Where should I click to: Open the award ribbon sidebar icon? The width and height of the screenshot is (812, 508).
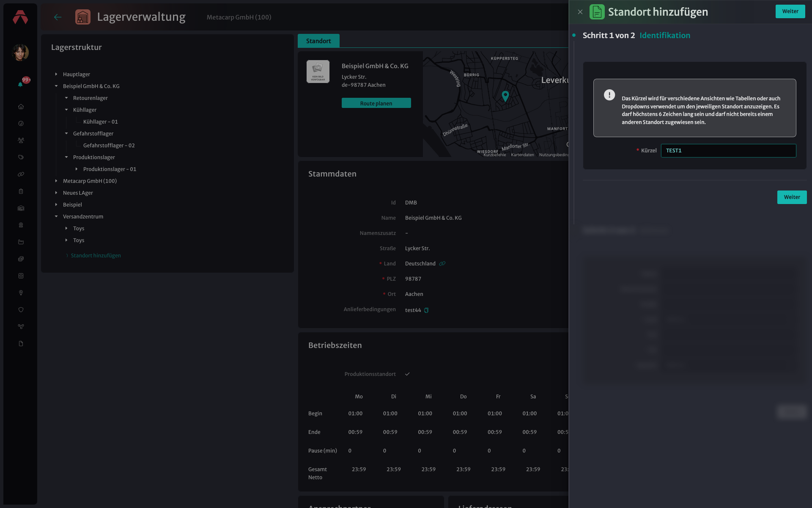click(x=21, y=225)
